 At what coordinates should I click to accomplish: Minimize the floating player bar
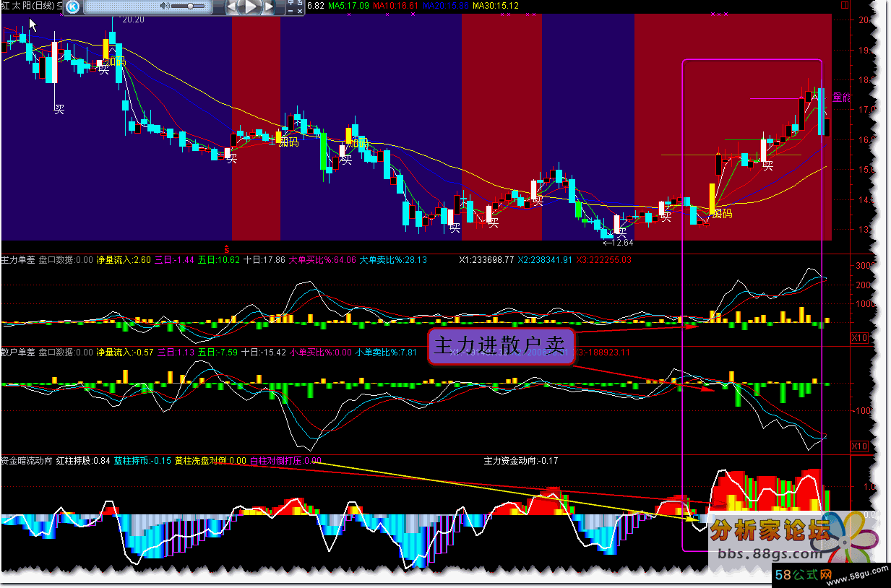click(x=291, y=11)
